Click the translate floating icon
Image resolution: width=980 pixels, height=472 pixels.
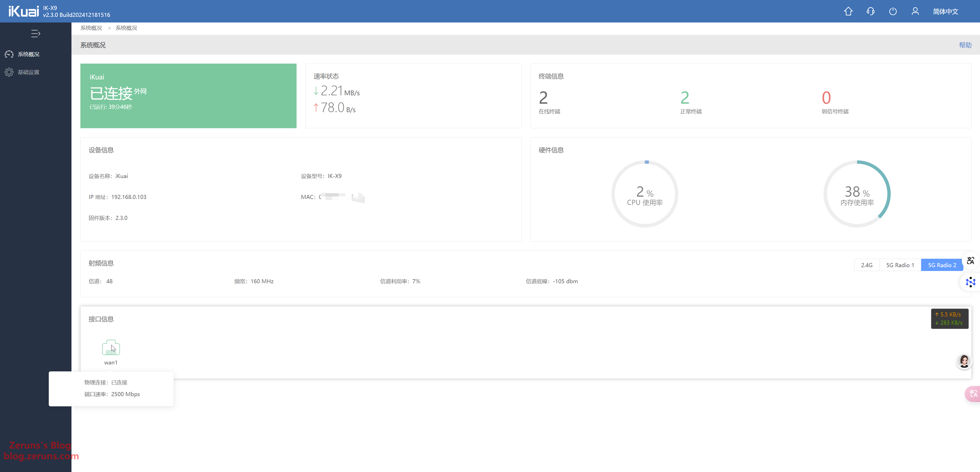tap(971, 261)
